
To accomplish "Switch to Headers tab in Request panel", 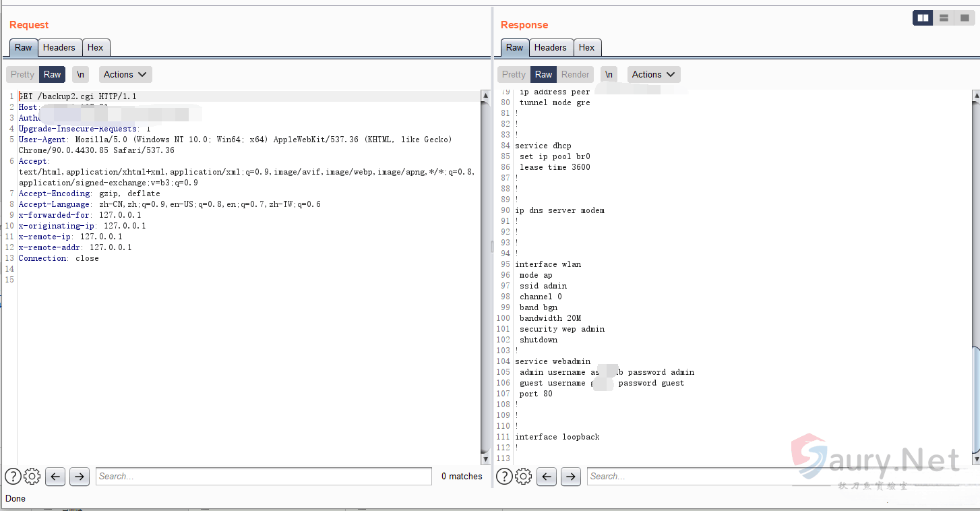I will pos(59,47).
